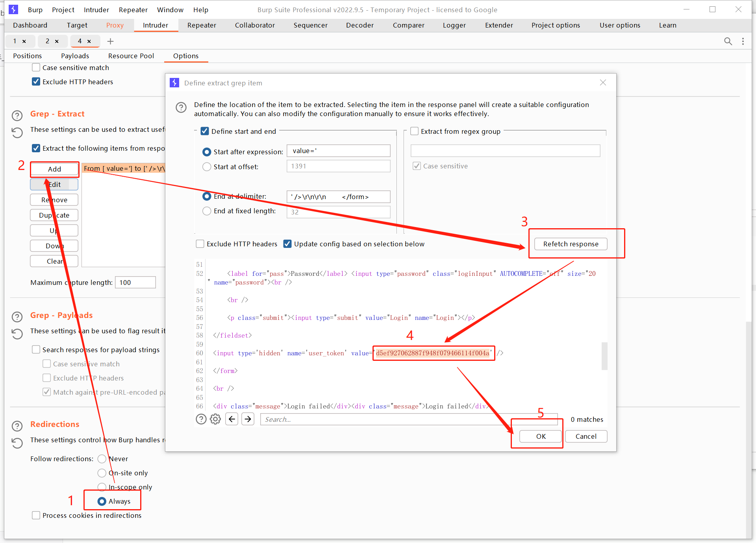Switch to Payloads sub-tab
The height and width of the screenshot is (543, 756).
(75, 56)
